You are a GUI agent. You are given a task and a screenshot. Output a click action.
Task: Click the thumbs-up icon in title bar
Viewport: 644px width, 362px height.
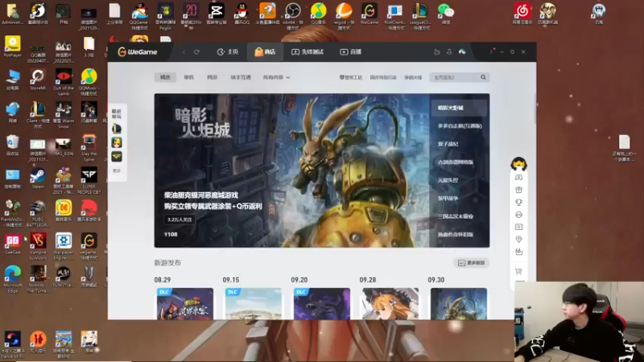click(x=437, y=51)
